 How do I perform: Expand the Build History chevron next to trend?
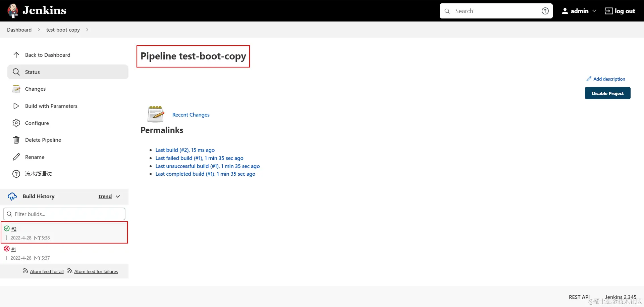pos(118,196)
